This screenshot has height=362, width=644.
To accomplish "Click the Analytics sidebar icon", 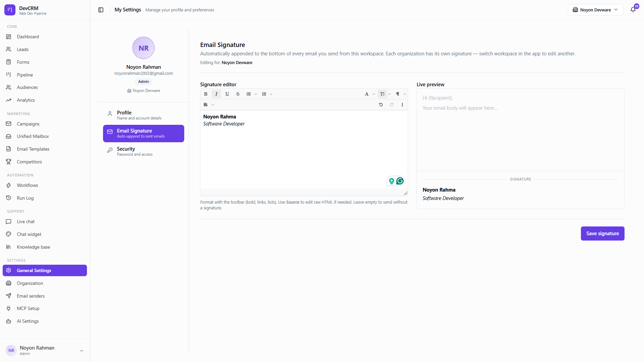I will [x=9, y=100].
